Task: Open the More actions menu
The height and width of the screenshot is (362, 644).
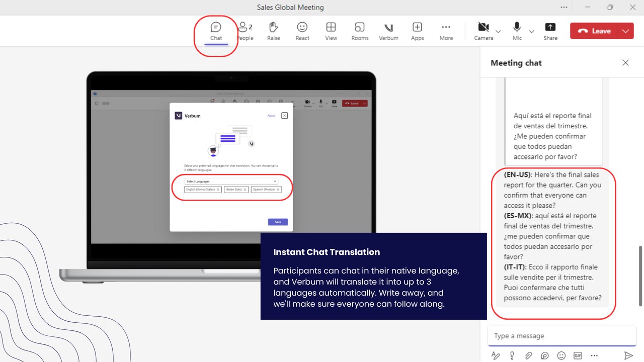Action: 446,31
